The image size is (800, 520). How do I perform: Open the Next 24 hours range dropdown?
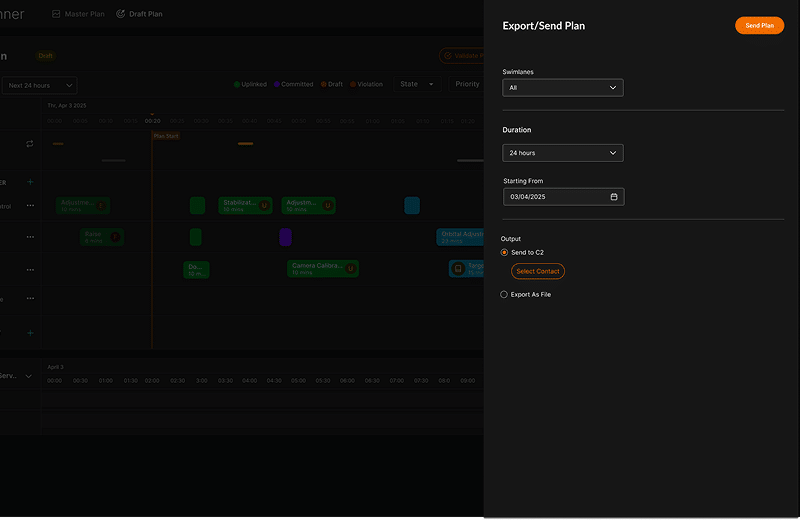[x=39, y=86]
